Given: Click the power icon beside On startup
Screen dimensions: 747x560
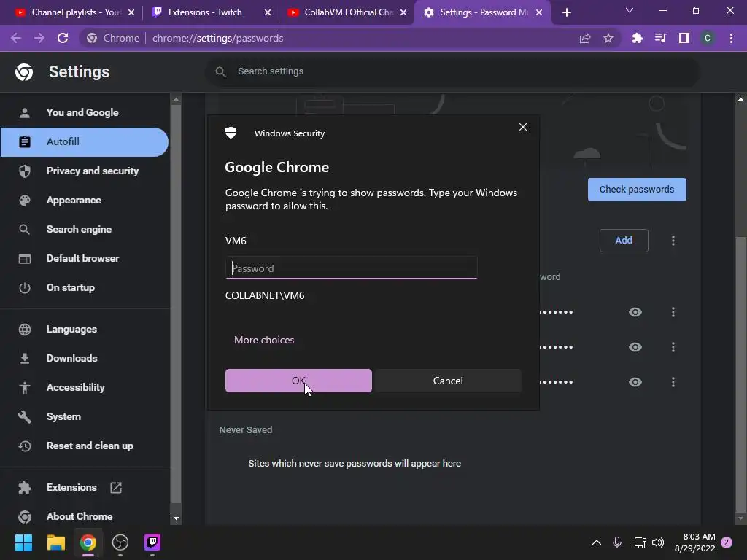Looking at the screenshot, I should (24, 287).
